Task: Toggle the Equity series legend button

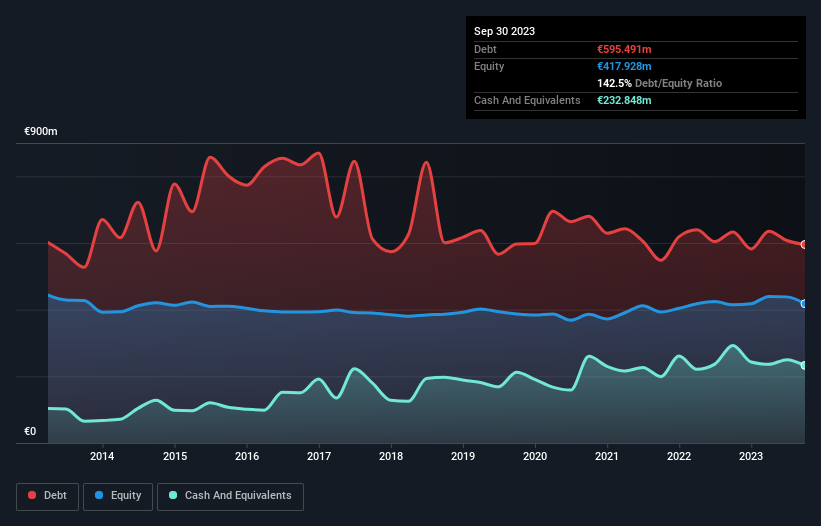Action: coord(118,496)
